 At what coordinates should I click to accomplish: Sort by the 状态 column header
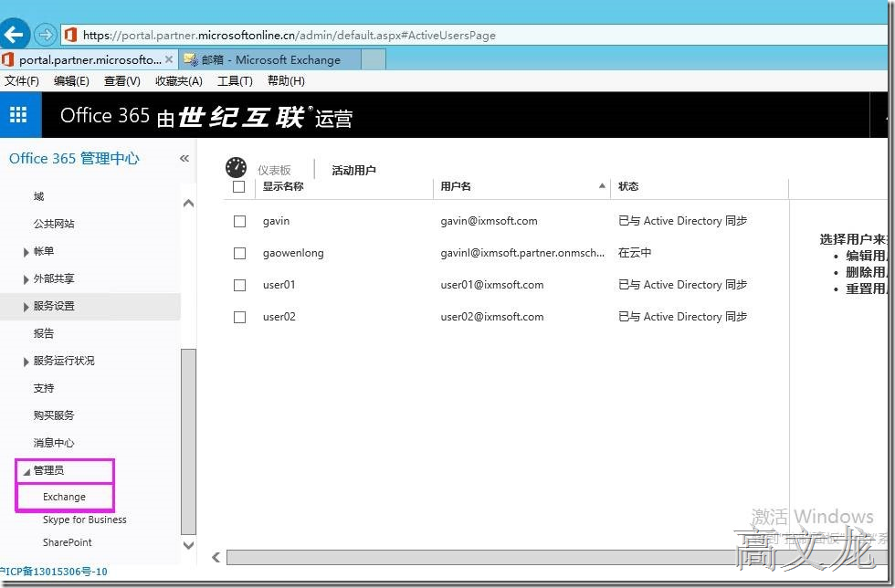628,186
